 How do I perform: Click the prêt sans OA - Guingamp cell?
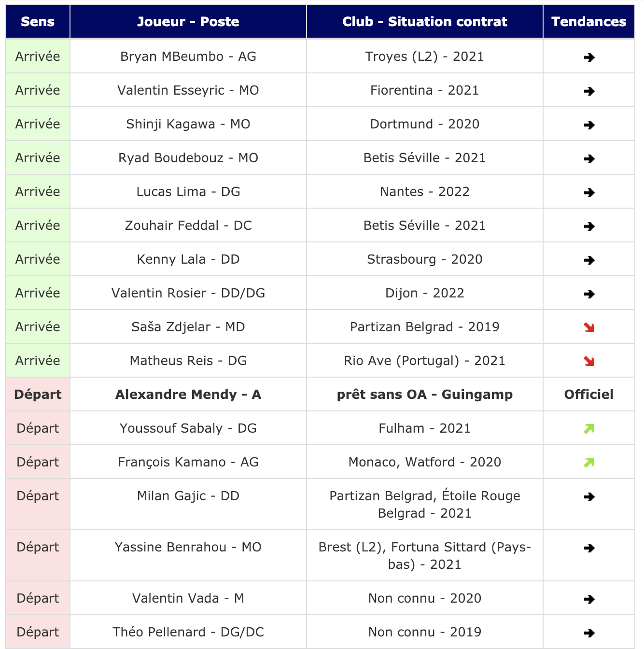tap(425, 395)
